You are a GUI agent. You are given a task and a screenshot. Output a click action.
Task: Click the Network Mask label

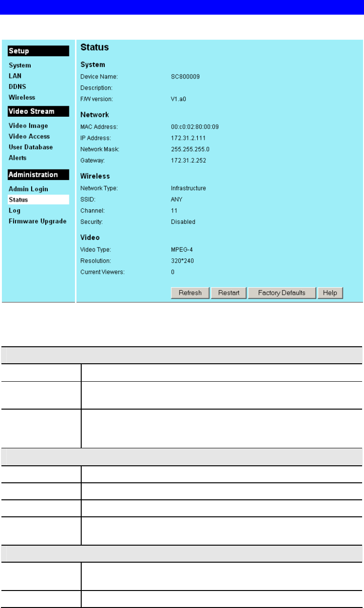(x=100, y=149)
